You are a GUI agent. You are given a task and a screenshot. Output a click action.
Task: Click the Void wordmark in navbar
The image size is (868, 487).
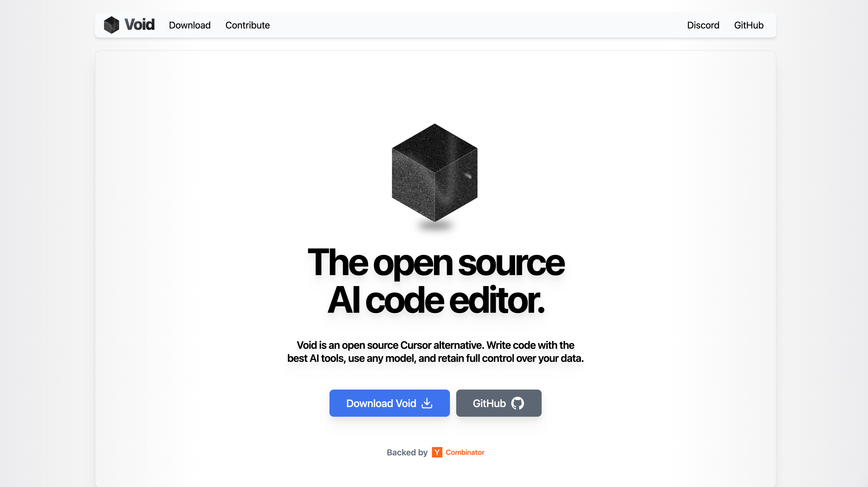tap(140, 25)
